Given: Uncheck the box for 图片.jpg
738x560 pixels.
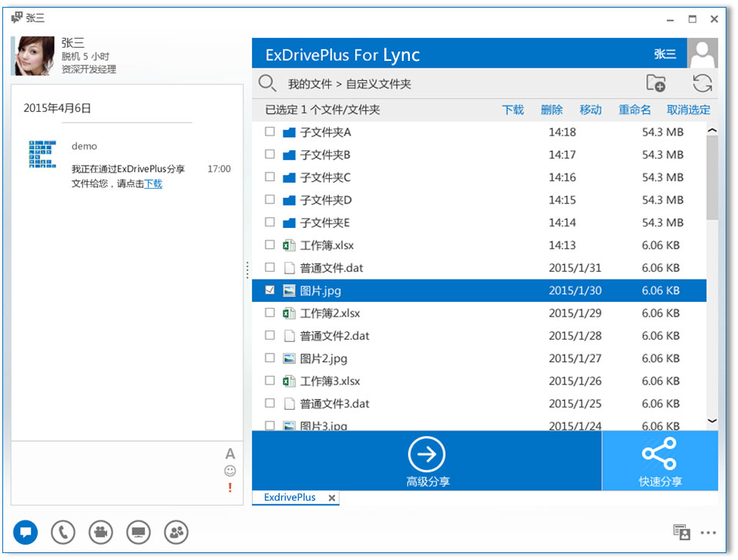Looking at the screenshot, I should tap(270, 290).
